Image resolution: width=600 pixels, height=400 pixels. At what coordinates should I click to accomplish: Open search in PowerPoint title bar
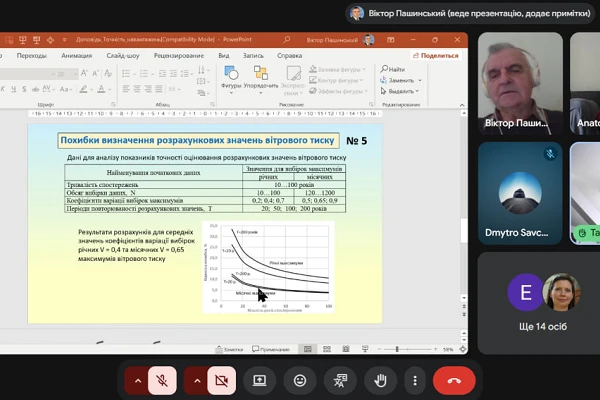(x=286, y=39)
